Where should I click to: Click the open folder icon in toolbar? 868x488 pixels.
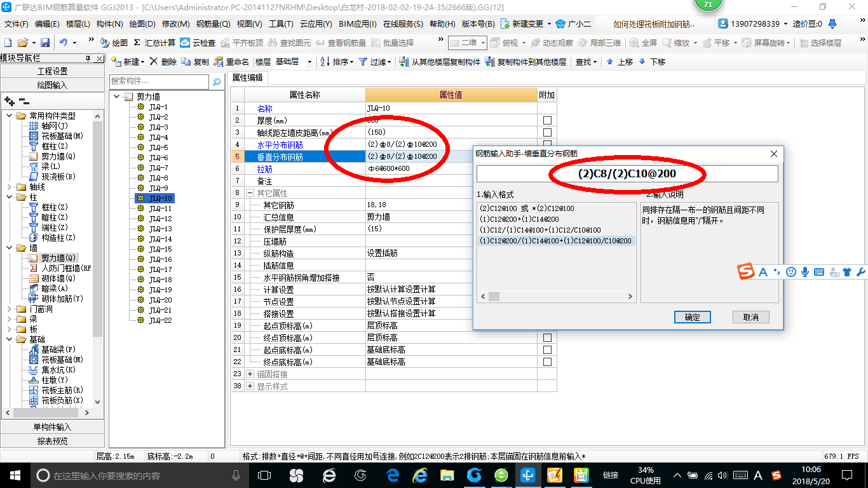coord(22,43)
